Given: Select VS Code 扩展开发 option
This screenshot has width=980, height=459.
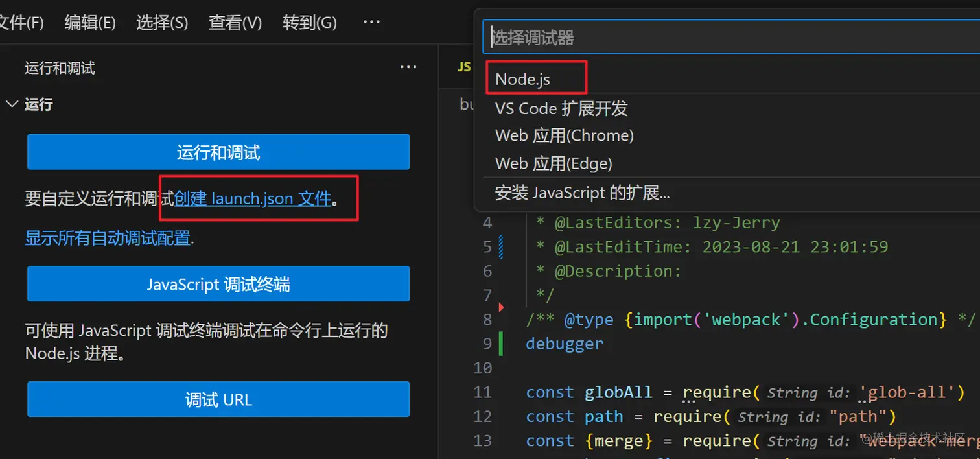Looking at the screenshot, I should pyautogui.click(x=731, y=108).
